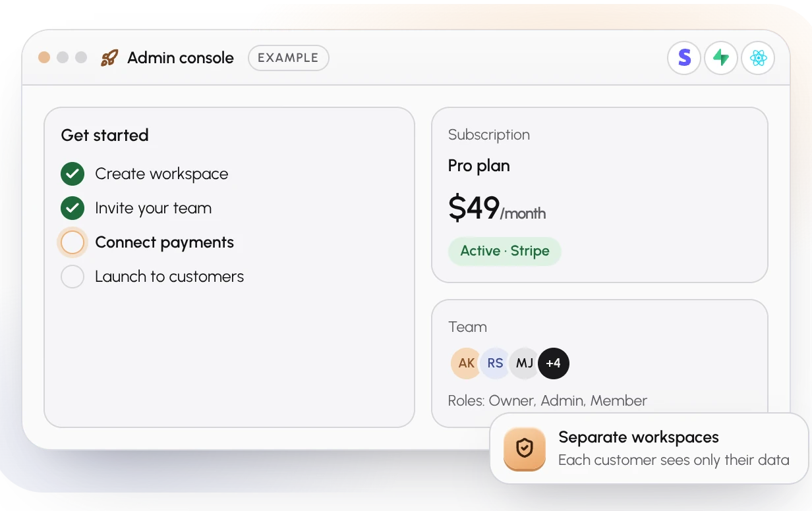Image resolution: width=812 pixels, height=511 pixels.
Task: Click the Subscription heading
Action: [489, 134]
